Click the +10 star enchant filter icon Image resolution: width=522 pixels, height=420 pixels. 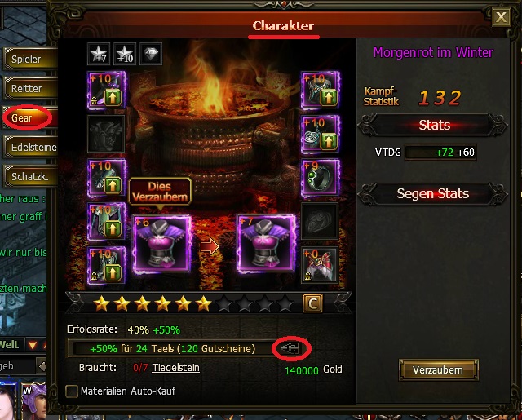click(x=125, y=54)
